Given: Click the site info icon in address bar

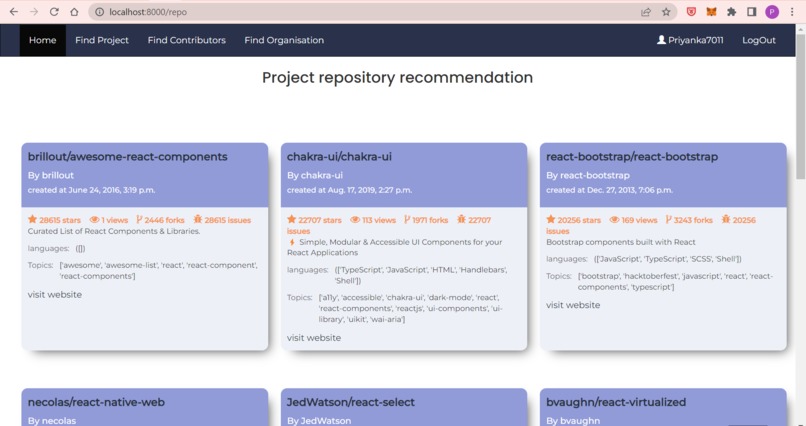Looking at the screenshot, I should (100, 12).
